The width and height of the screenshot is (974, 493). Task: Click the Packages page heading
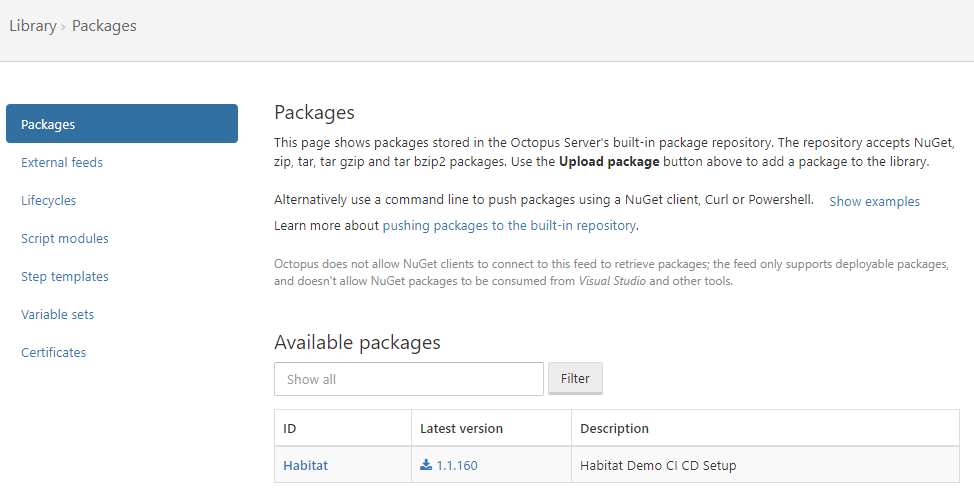tap(314, 112)
